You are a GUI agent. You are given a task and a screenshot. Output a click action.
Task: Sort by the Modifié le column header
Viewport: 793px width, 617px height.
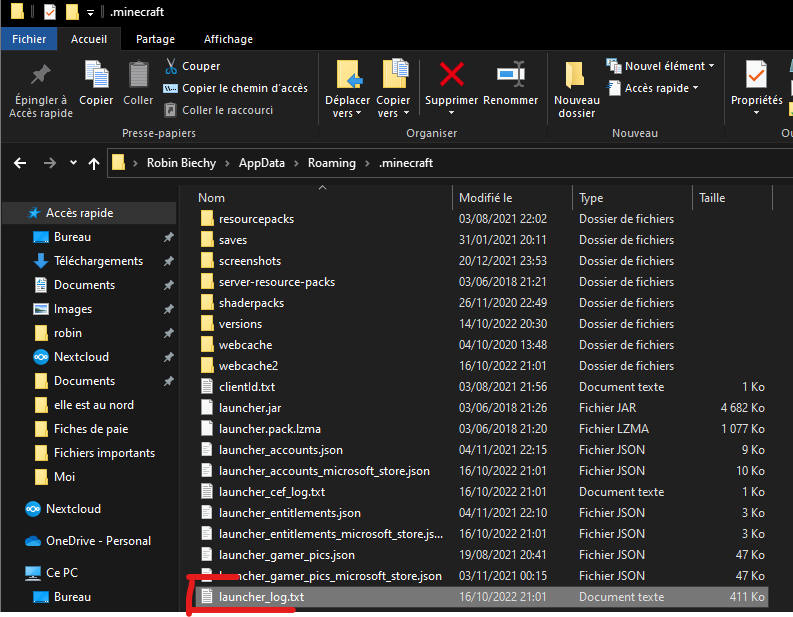point(486,198)
